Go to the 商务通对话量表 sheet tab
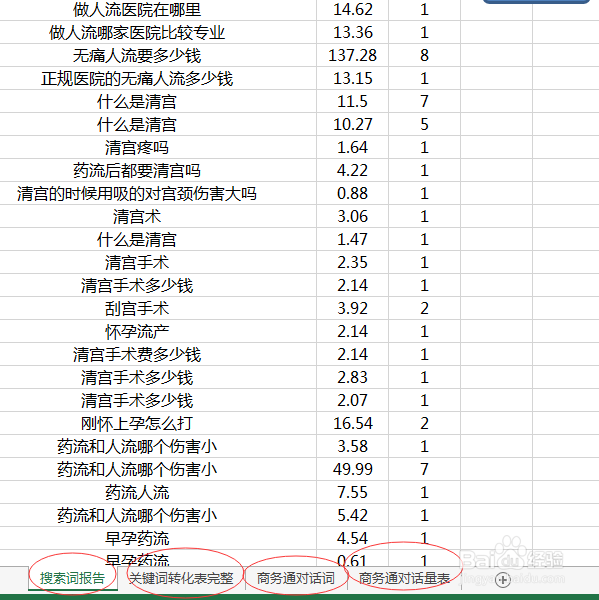Screen dimensions: 599x600 [404, 578]
